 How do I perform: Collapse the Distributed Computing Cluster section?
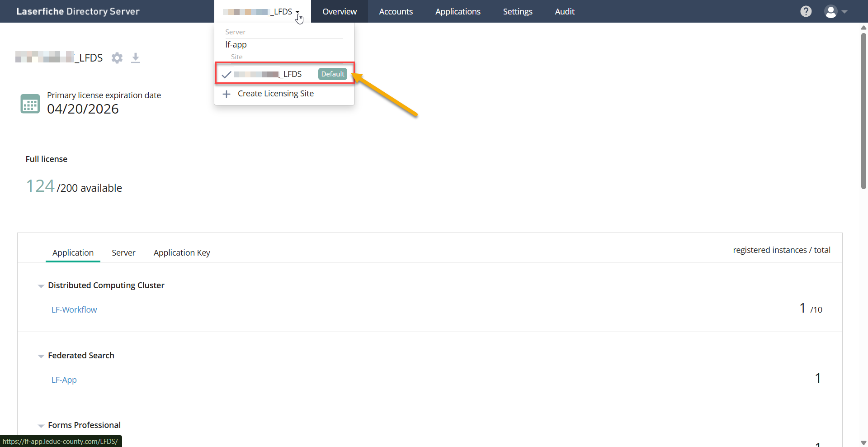41,286
